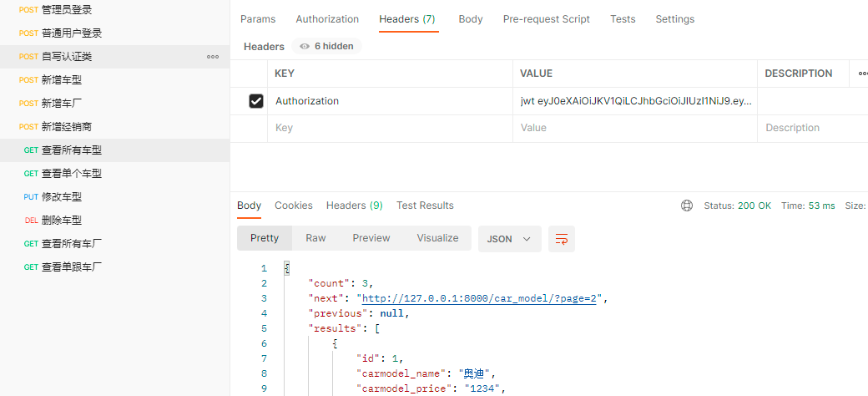Open the Tests request tab
Image resolution: width=868 pixels, height=396 pixels.
point(623,19)
